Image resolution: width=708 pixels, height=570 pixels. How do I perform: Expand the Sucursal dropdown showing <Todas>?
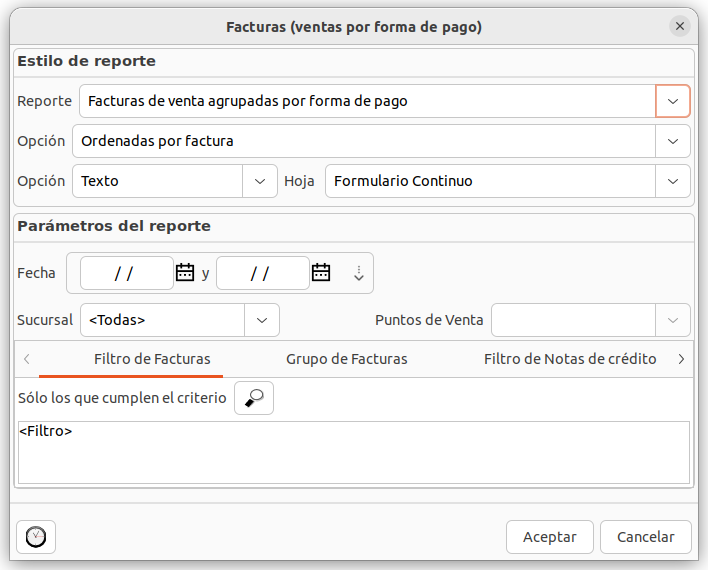pos(262,320)
